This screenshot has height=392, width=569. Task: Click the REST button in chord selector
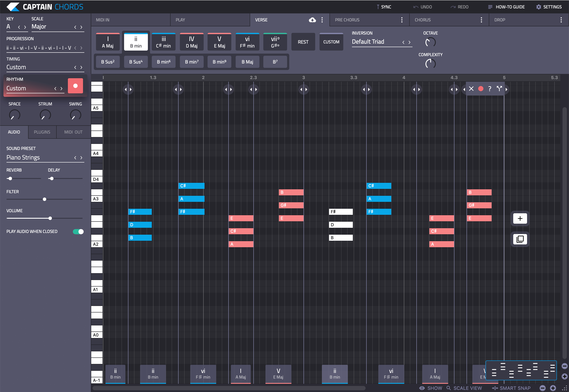pyautogui.click(x=302, y=42)
